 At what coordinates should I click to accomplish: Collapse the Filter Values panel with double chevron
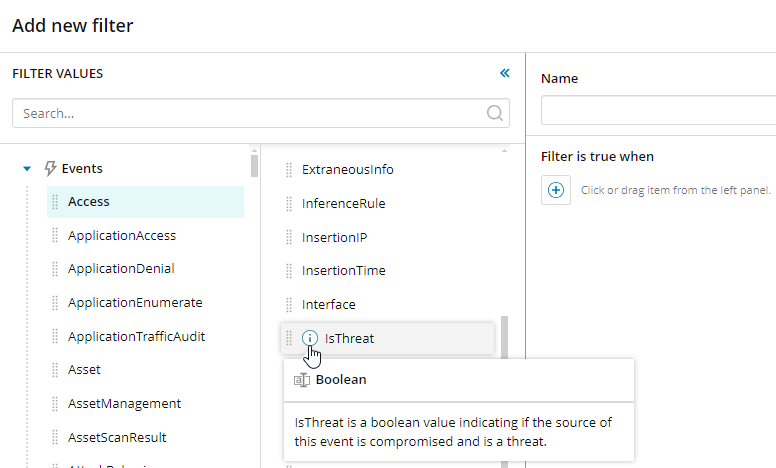(x=504, y=73)
